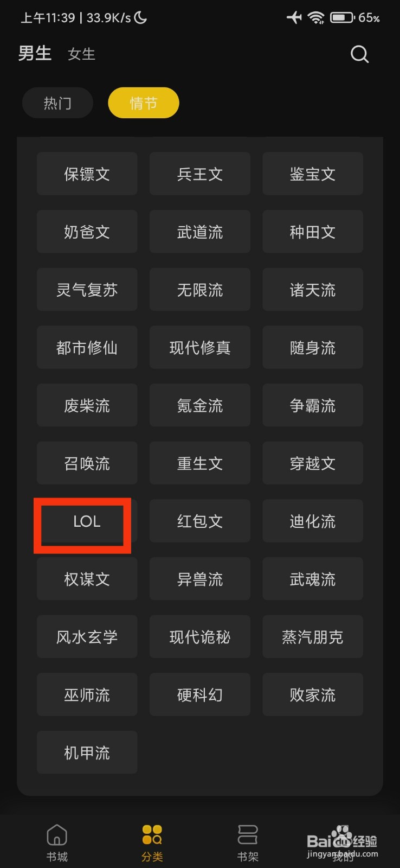The width and height of the screenshot is (400, 868).
Task: Choose the LOL category tag
Action: 87,521
